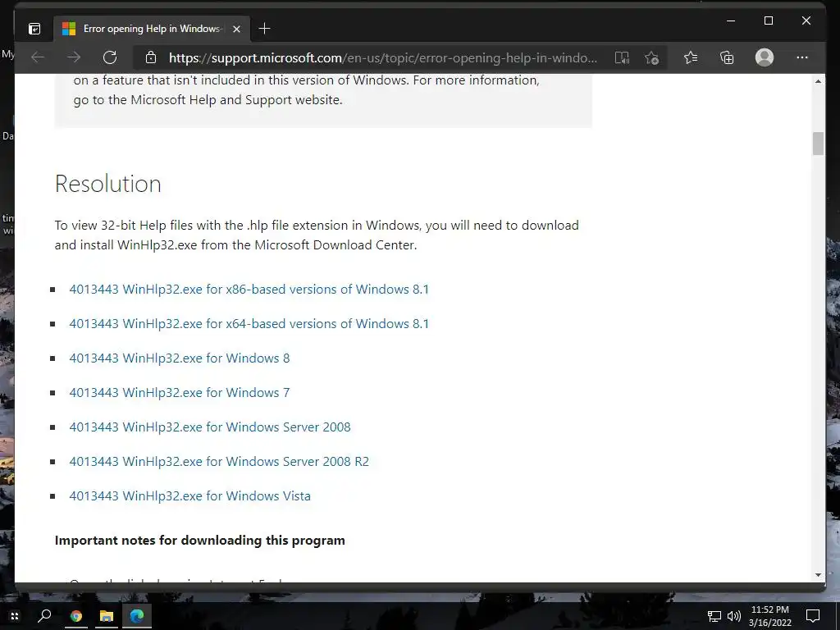Open the volume tray icon
Image resolution: width=840 pixels, height=630 pixels.
[734, 617]
